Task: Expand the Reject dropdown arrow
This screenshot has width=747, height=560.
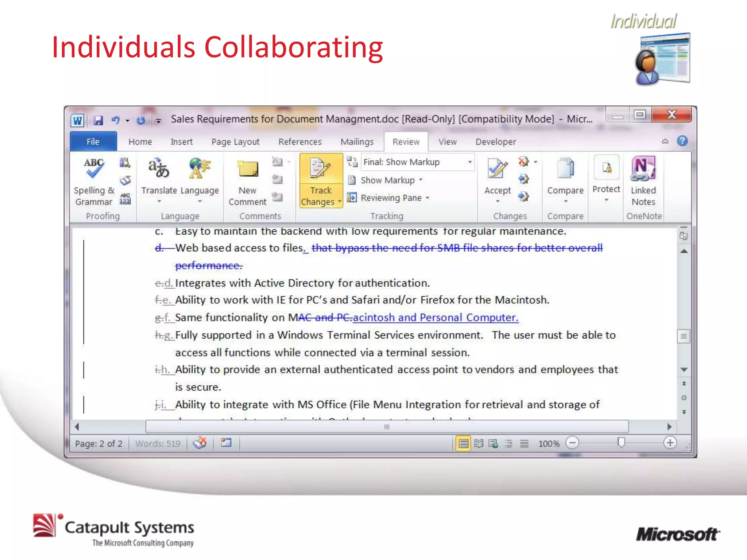Action: coord(535,162)
